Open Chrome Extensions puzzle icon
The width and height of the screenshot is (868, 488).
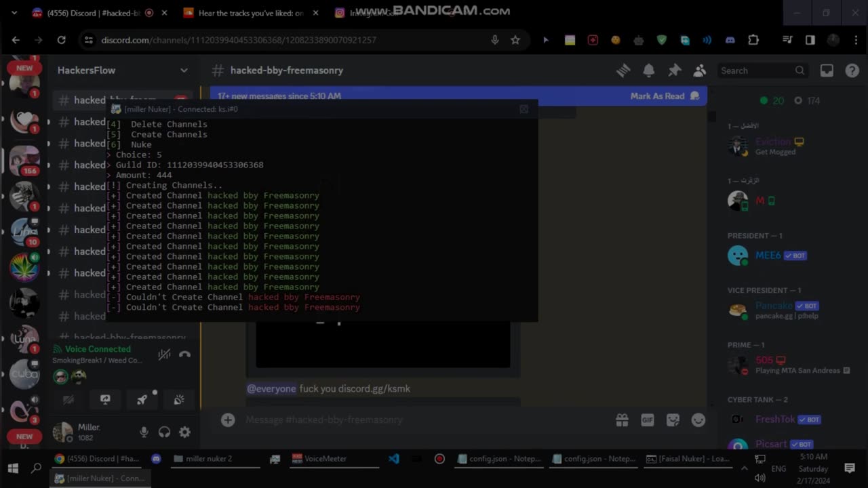coord(753,40)
